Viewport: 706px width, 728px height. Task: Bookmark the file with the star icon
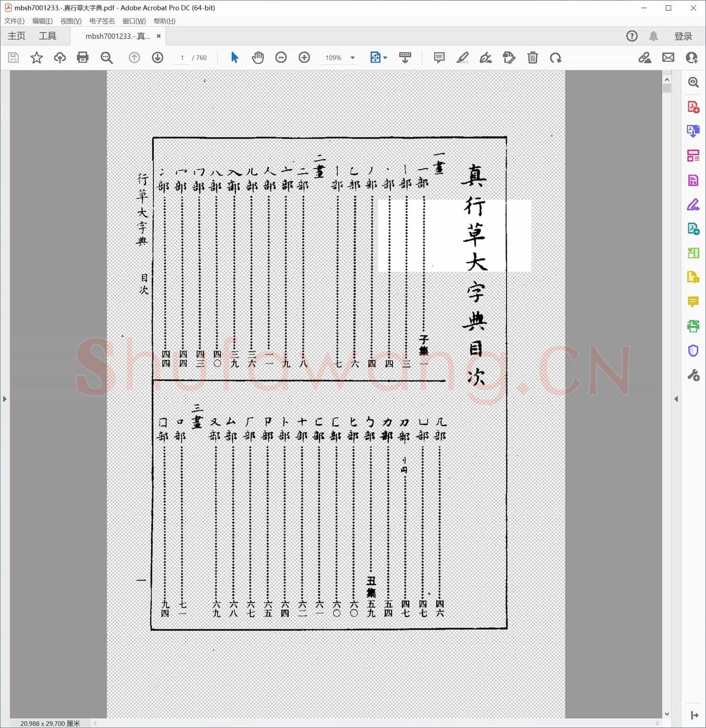coord(36,57)
